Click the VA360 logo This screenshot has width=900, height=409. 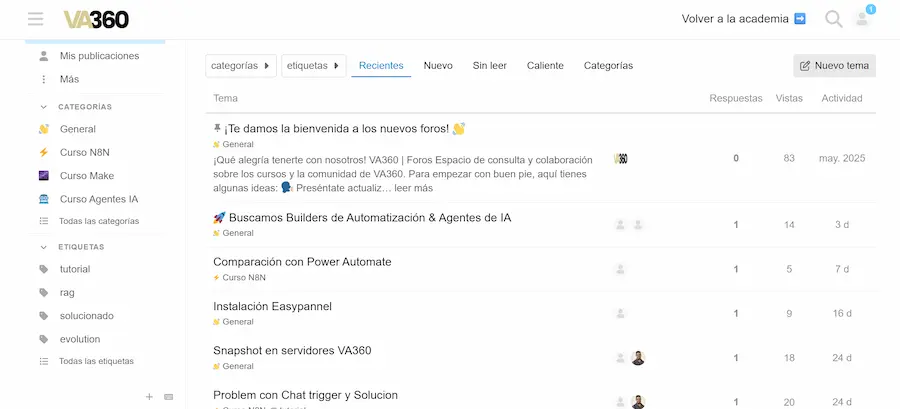(96, 20)
